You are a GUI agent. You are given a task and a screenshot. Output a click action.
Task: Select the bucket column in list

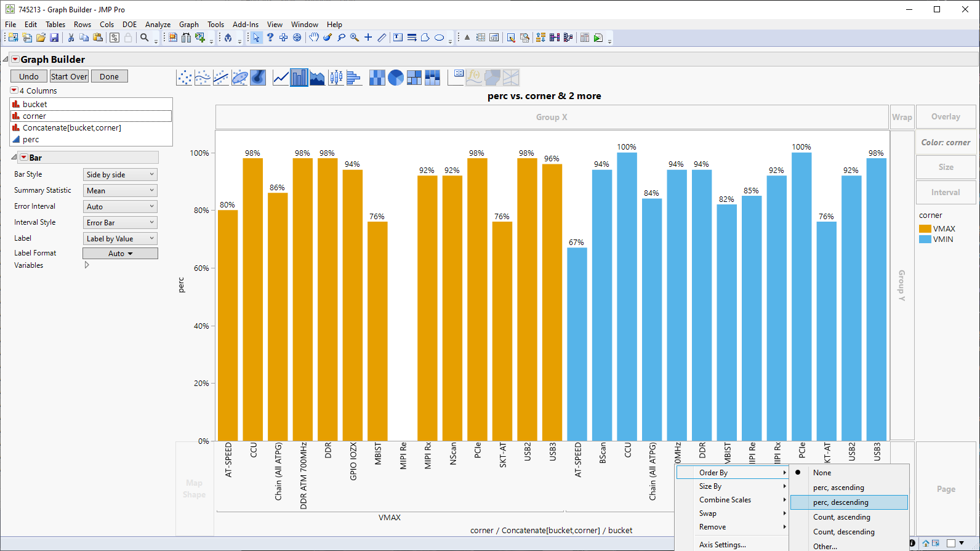tap(35, 105)
